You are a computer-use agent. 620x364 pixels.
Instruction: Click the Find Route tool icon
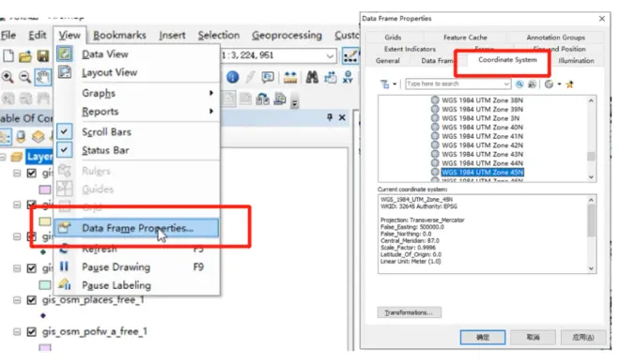coord(330,77)
